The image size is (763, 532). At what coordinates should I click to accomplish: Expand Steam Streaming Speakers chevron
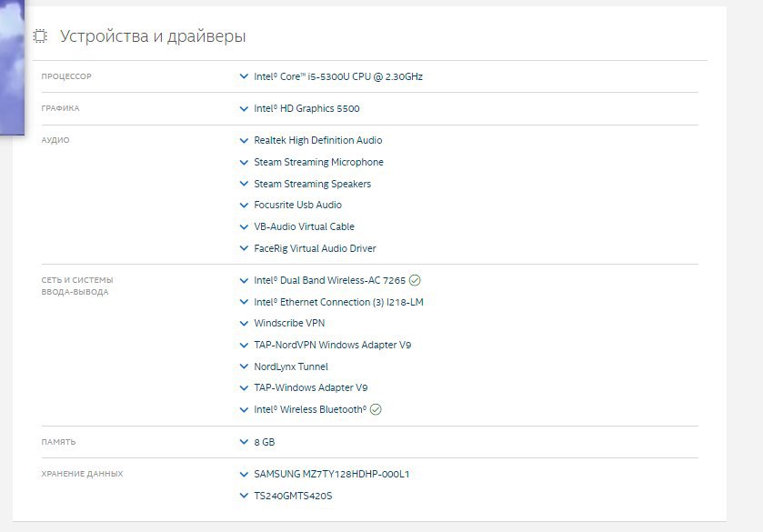pos(244,184)
